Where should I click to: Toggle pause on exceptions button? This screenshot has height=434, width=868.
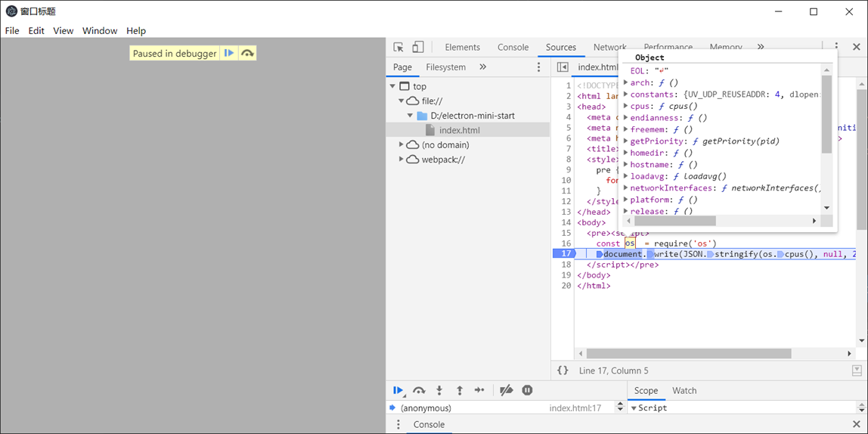pyautogui.click(x=527, y=390)
